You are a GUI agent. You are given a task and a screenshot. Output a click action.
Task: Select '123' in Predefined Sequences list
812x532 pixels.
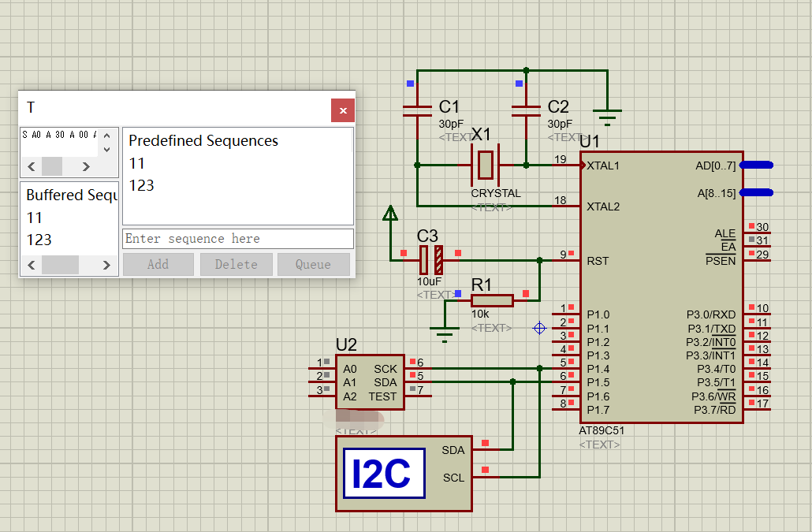[141, 185]
